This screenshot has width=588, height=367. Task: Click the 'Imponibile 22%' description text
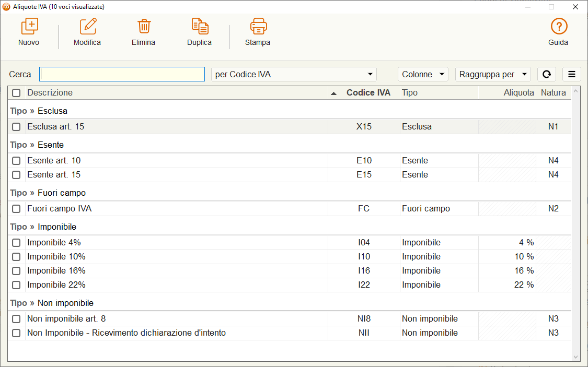coord(56,285)
